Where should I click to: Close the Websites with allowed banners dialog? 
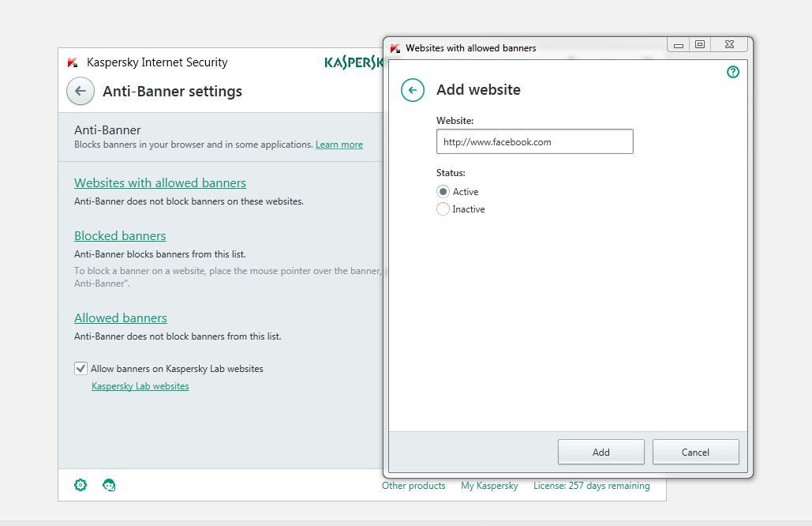pos(729,45)
